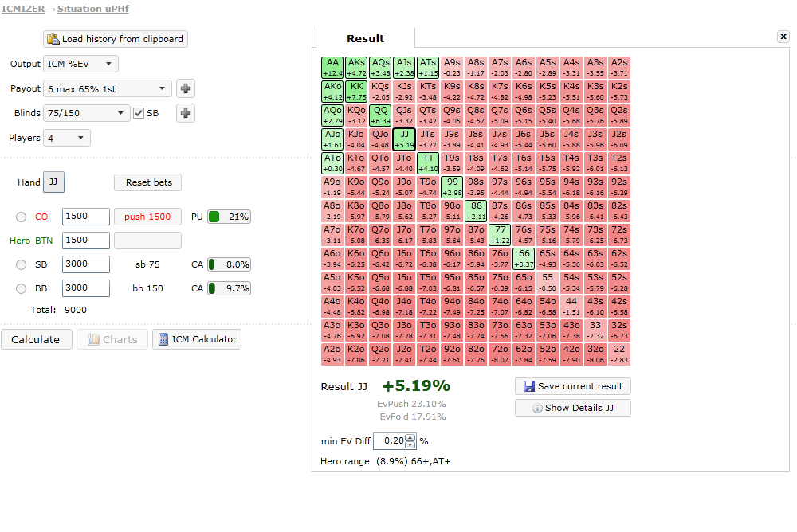Click the +5.19% result value

point(416,386)
